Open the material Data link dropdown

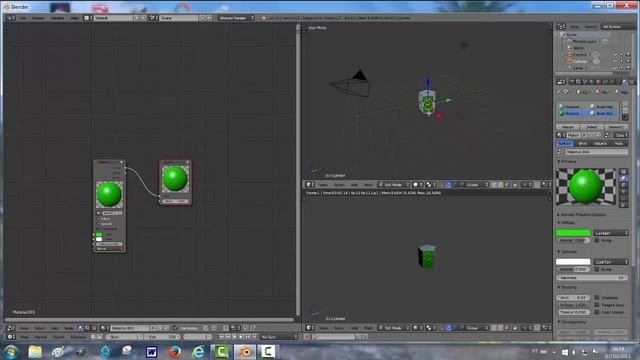620,135
